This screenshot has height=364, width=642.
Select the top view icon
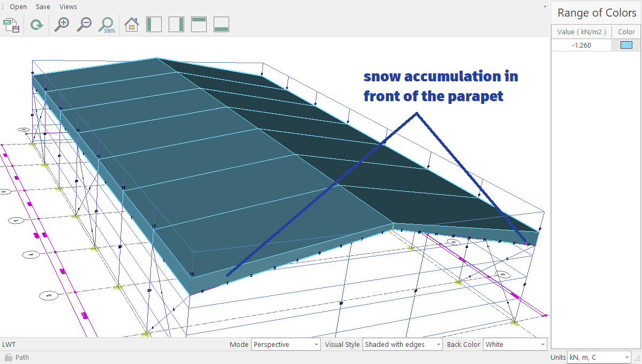point(199,25)
